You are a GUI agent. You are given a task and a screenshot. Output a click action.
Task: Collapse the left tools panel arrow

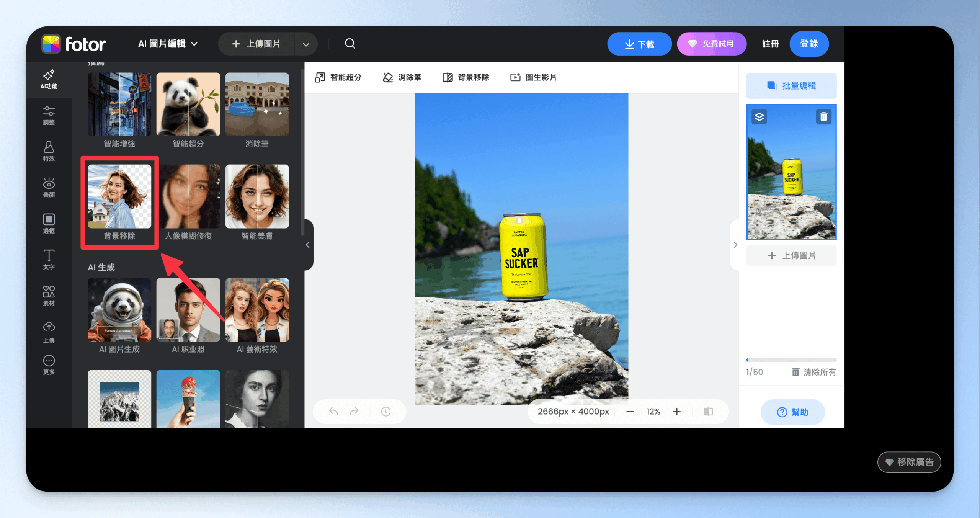[x=308, y=245]
